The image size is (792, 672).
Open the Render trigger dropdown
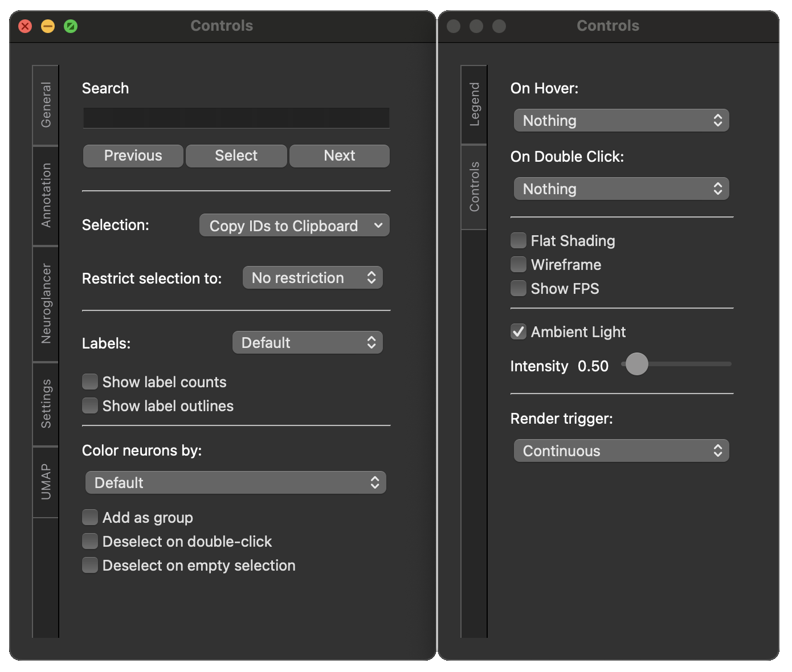pyautogui.click(x=621, y=451)
